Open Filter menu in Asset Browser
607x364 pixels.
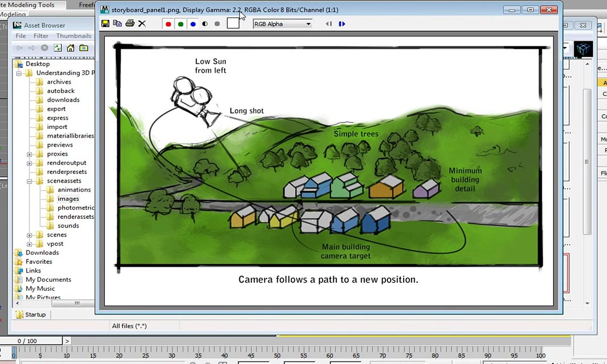[x=41, y=36]
